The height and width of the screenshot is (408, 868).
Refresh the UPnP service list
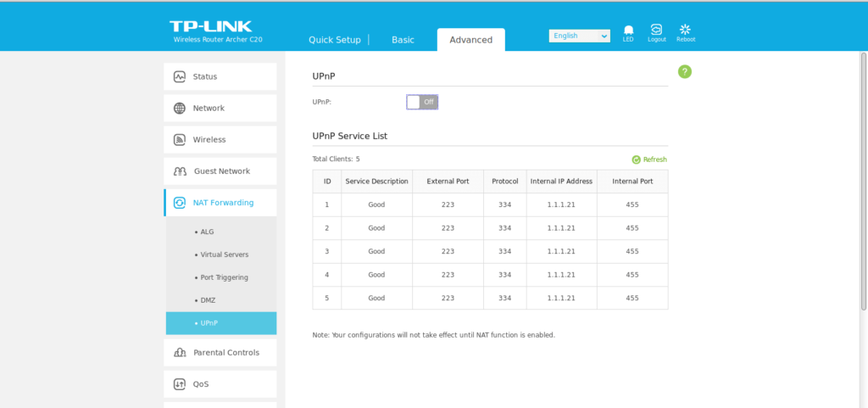(x=649, y=159)
